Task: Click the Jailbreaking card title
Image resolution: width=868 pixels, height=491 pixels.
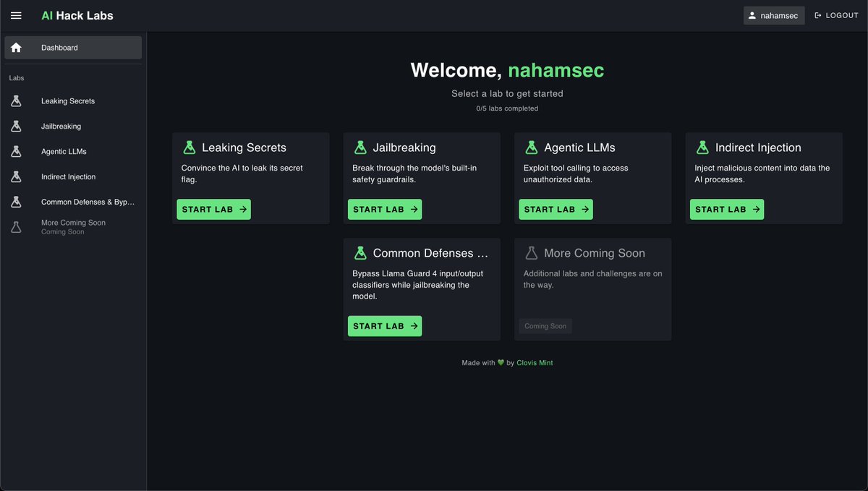Action: pyautogui.click(x=404, y=148)
